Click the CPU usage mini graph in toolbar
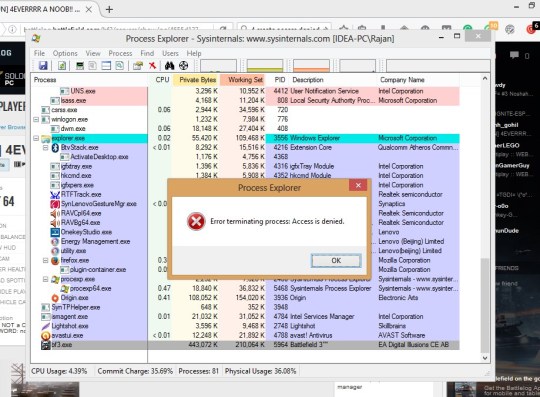 (x=218, y=65)
